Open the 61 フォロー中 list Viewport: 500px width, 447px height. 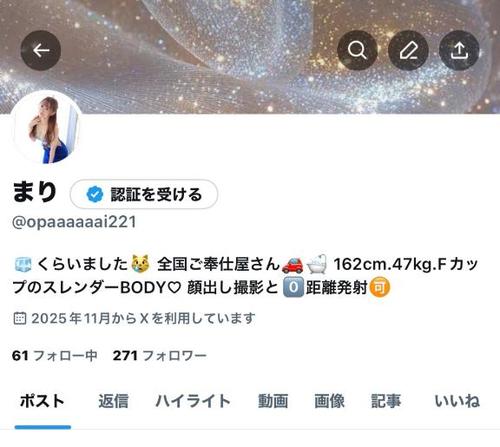(55, 356)
